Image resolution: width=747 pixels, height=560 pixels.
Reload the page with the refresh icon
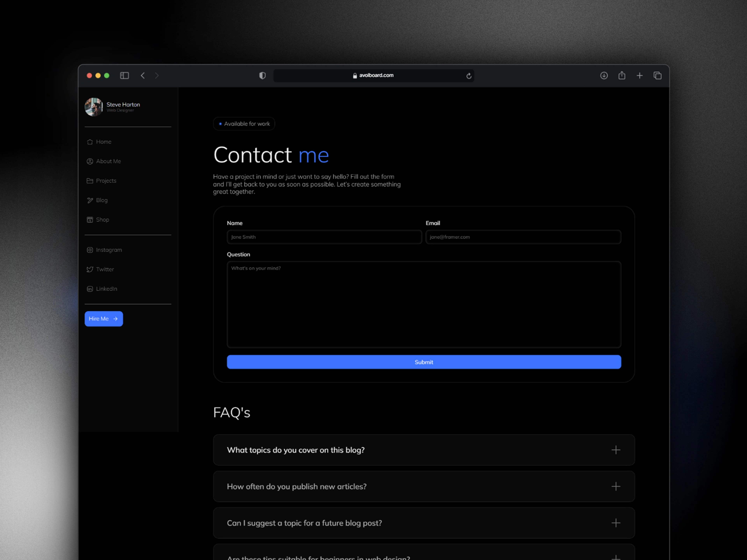tap(469, 76)
